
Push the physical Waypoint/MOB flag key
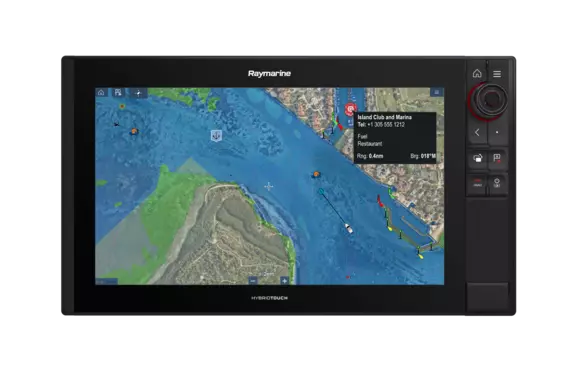coord(497,158)
